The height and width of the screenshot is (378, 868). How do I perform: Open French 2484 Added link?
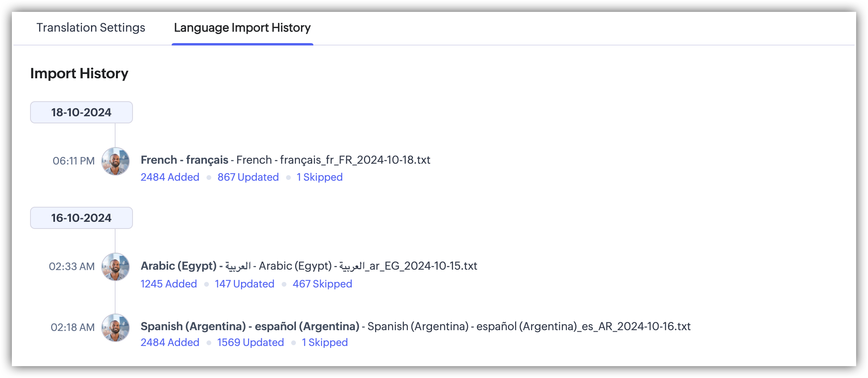tap(170, 177)
